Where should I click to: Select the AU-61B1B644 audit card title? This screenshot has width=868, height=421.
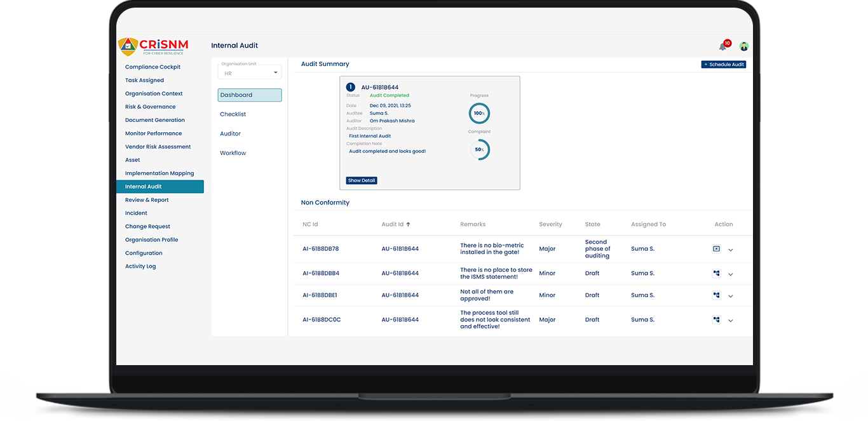point(380,87)
